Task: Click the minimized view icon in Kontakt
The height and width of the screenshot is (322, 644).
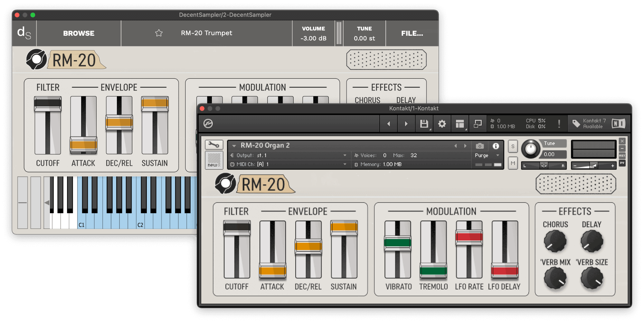Action: coord(478,124)
